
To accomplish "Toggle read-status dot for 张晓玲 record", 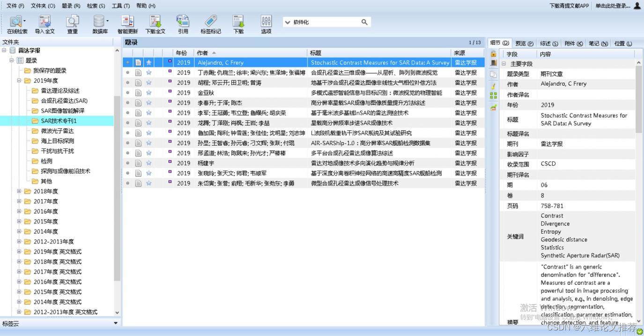I will point(127,173).
